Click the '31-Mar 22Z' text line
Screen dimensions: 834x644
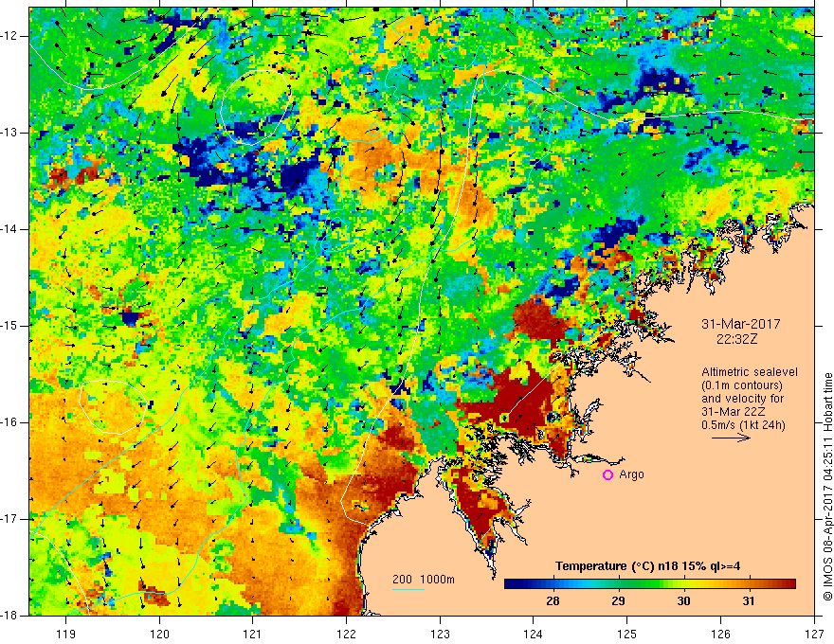734,412
